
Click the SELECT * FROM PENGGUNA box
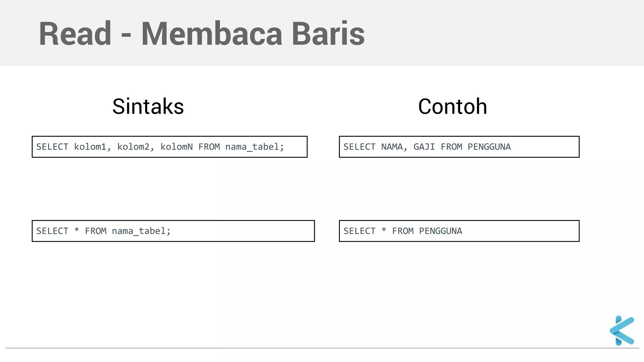pyautogui.click(x=459, y=231)
